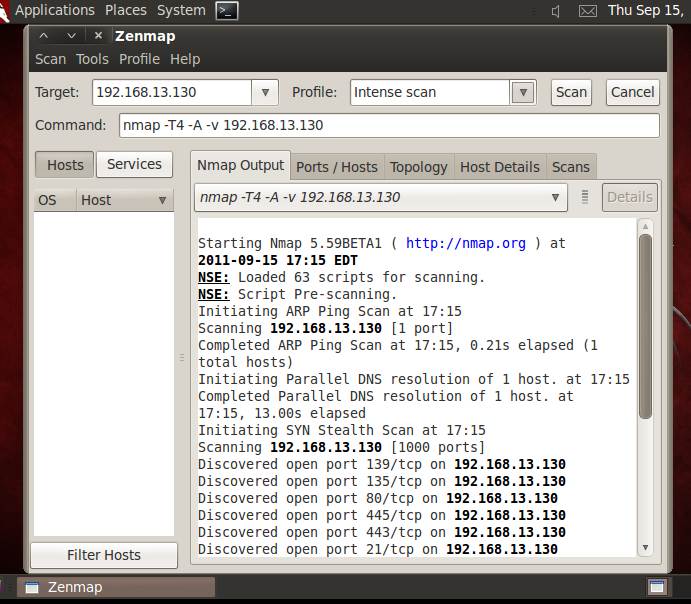This screenshot has height=604, width=691.
Task: Click the line 'Discovered open port 139/tcp'
Action: click(x=382, y=464)
